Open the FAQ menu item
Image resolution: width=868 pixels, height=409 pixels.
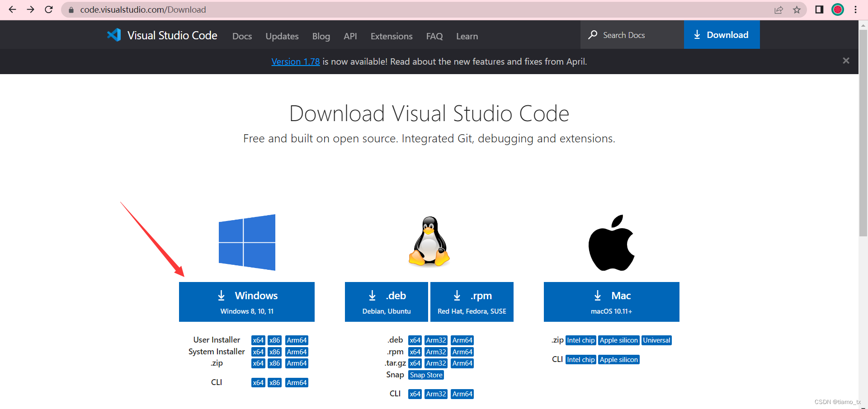pos(434,36)
